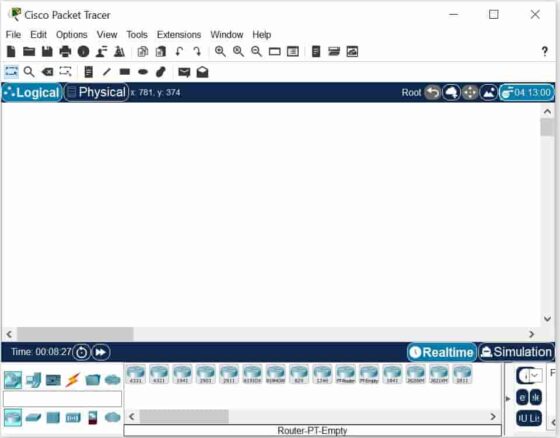Open environment time 04:13:00 button

pos(526,93)
